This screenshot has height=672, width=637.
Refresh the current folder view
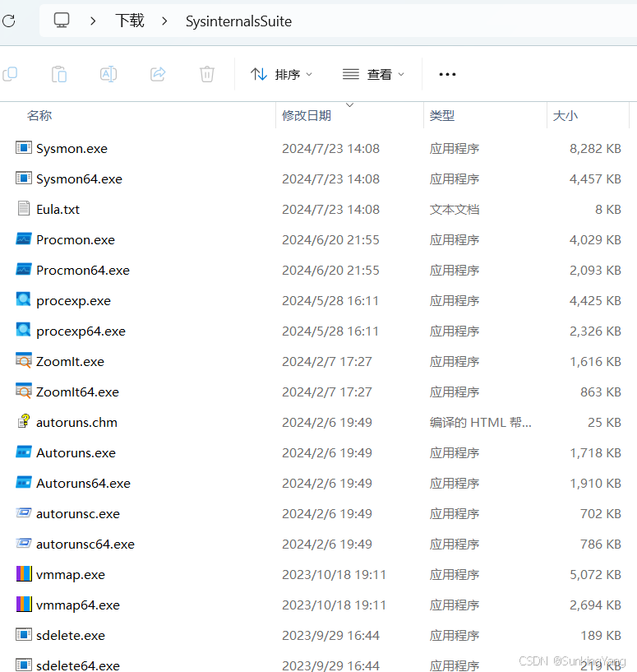8,21
